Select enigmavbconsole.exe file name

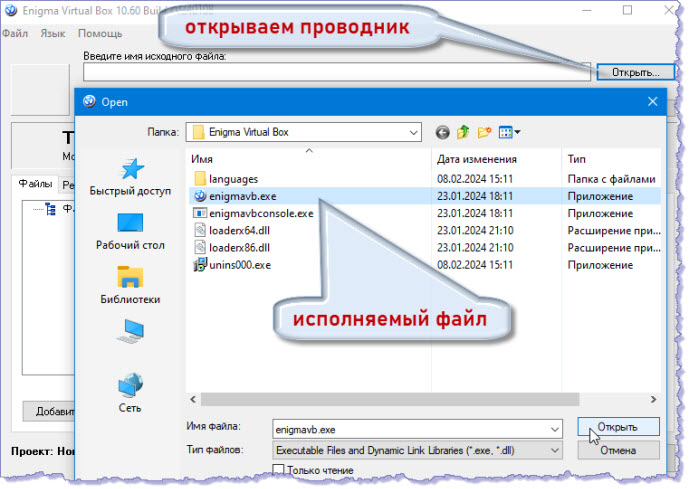click(x=261, y=213)
